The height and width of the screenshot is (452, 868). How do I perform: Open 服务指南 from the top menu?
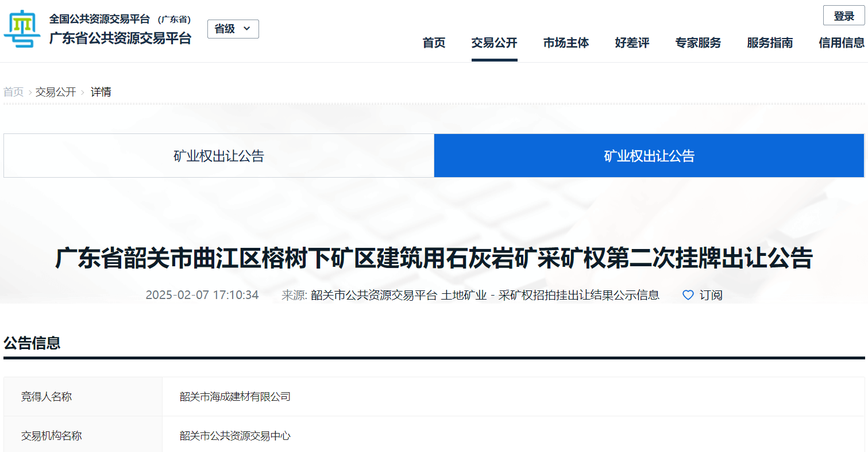coord(770,43)
